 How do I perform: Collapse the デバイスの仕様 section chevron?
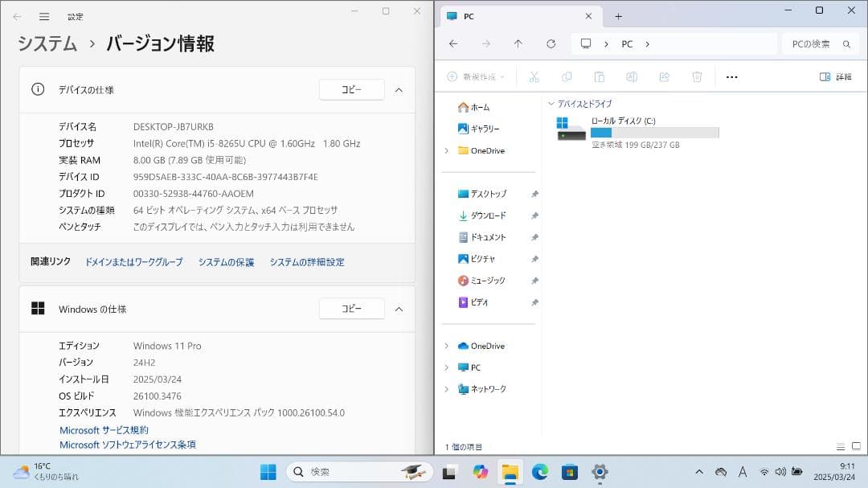click(x=399, y=89)
